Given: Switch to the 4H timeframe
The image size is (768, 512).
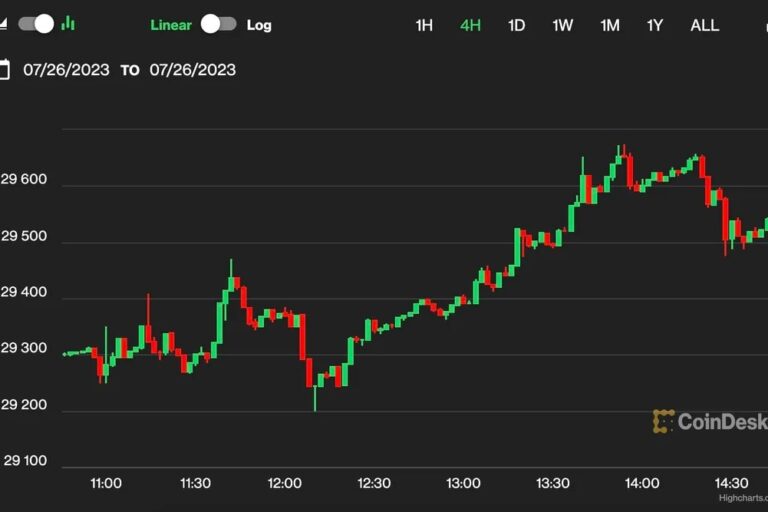Looking at the screenshot, I should tap(470, 25).
